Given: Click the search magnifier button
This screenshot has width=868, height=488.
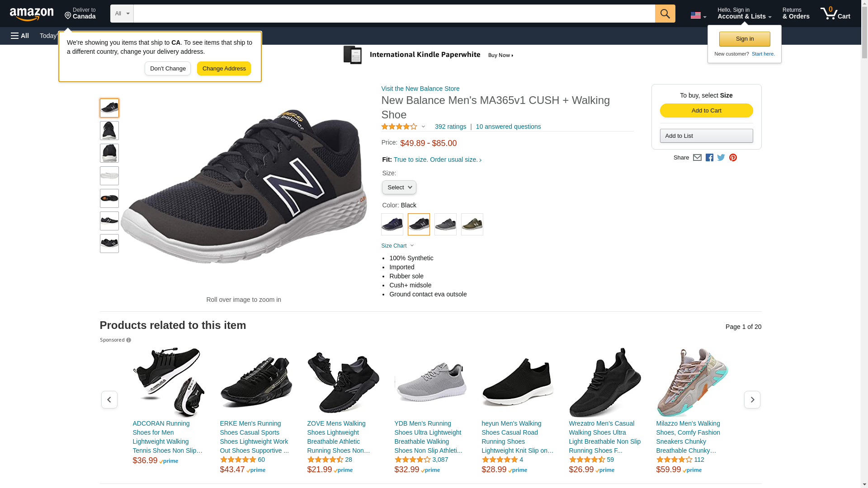Looking at the screenshot, I should 665,14.
